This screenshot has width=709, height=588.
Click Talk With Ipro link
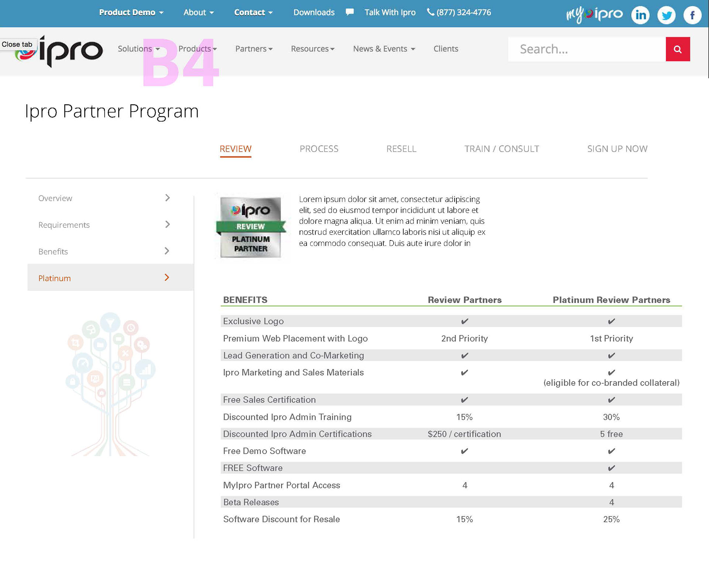tap(390, 12)
